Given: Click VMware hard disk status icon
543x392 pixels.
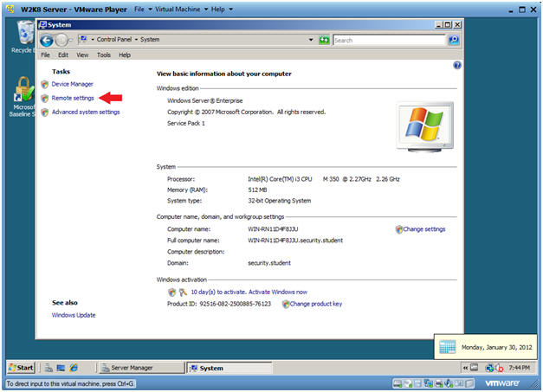Looking at the screenshot, I should (x=398, y=383).
